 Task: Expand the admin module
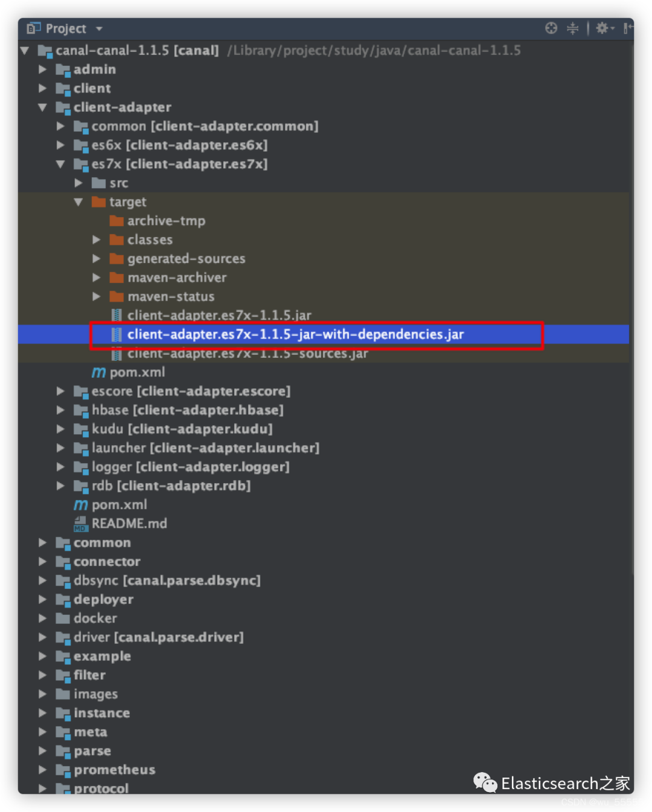pyautogui.click(x=42, y=69)
